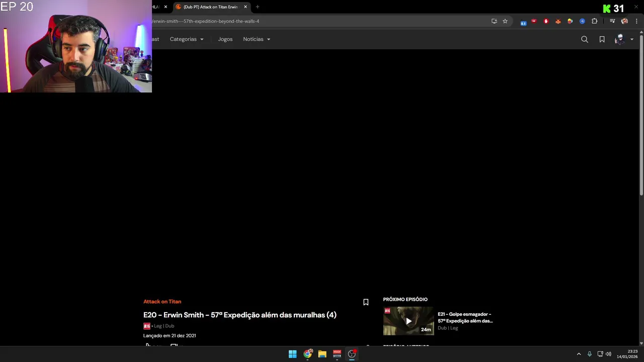Screen dimensions: 644x362
Task: Open network settings tray icon
Action: 600,354
